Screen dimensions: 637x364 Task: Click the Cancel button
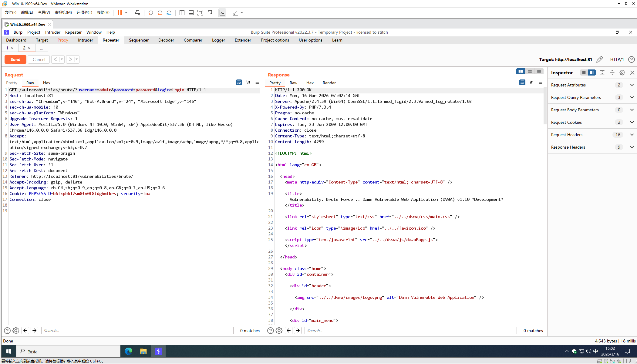click(39, 59)
